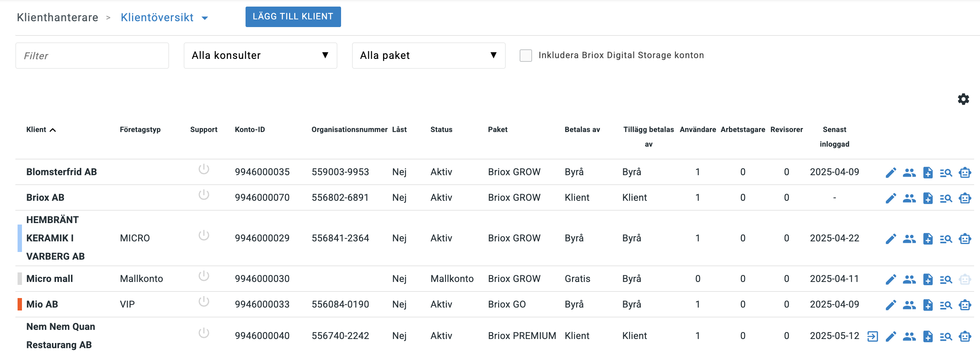Screen dimensions: 980x354
Task: Open list-search icon for Blomsterfrid AB
Action: point(946,173)
